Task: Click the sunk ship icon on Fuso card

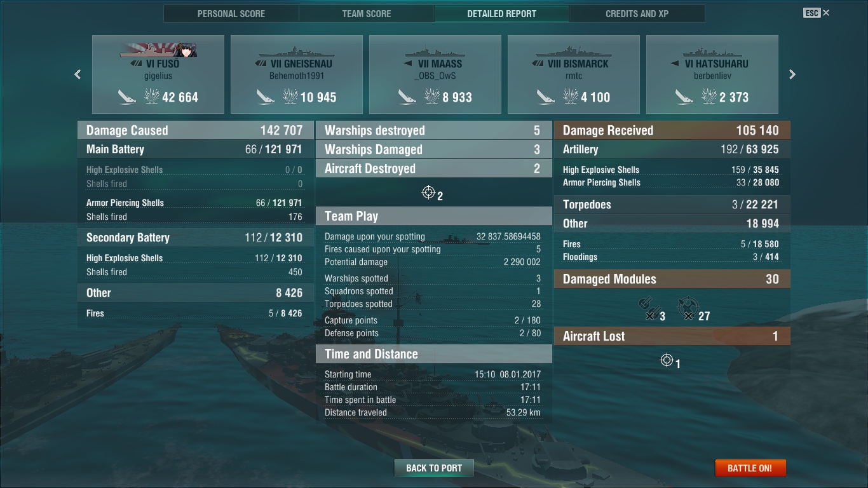Action: [x=127, y=97]
